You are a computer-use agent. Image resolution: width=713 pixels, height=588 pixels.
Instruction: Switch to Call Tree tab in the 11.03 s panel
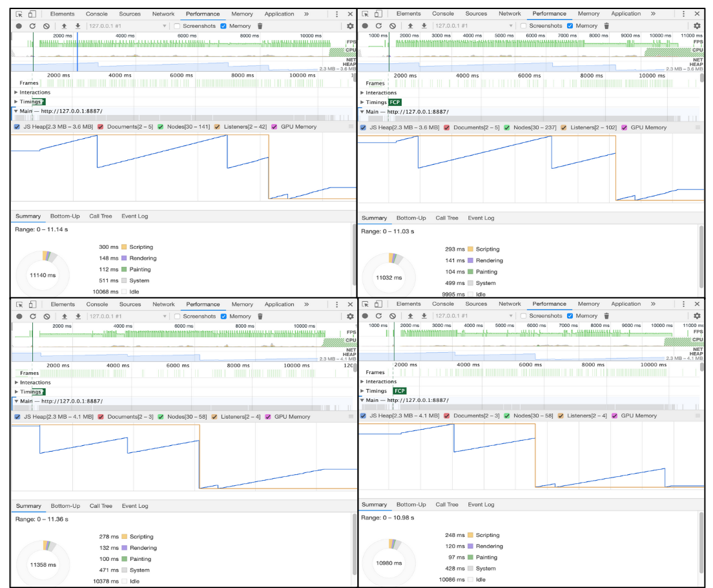(x=447, y=218)
